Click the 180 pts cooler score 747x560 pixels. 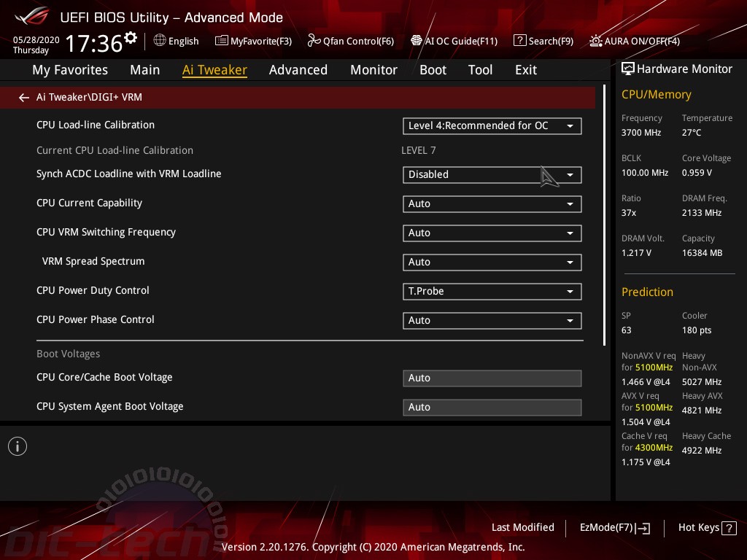tap(697, 330)
